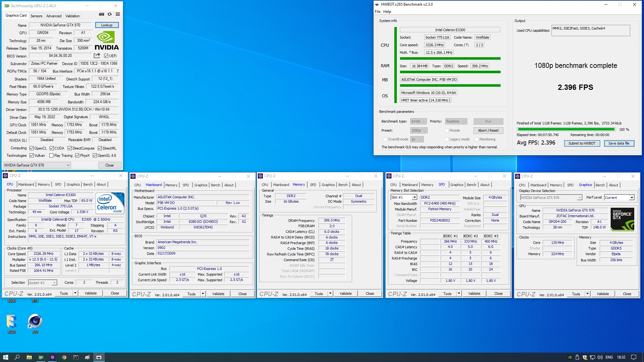
Task: Open the HWBOT Help menu
Action: [x=387, y=12]
